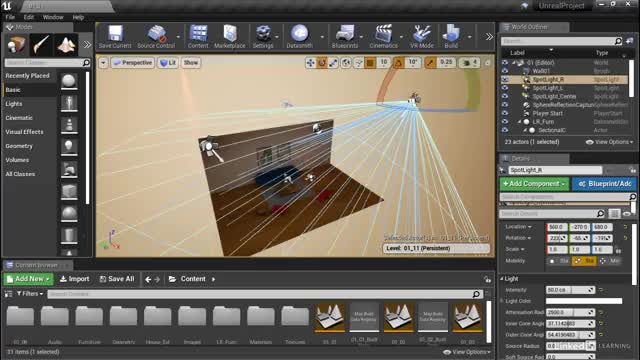Click the search magnifier in Details panel

600,213
